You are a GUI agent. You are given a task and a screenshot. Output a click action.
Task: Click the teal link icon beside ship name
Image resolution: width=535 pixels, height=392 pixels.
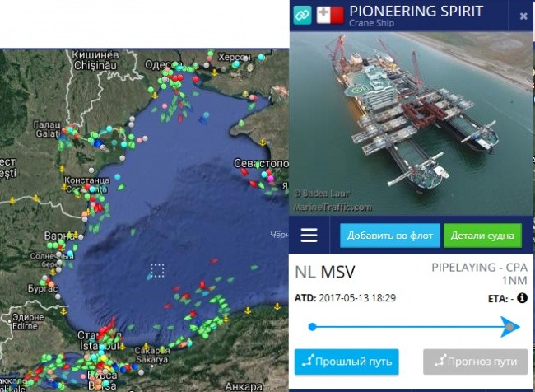302,15
